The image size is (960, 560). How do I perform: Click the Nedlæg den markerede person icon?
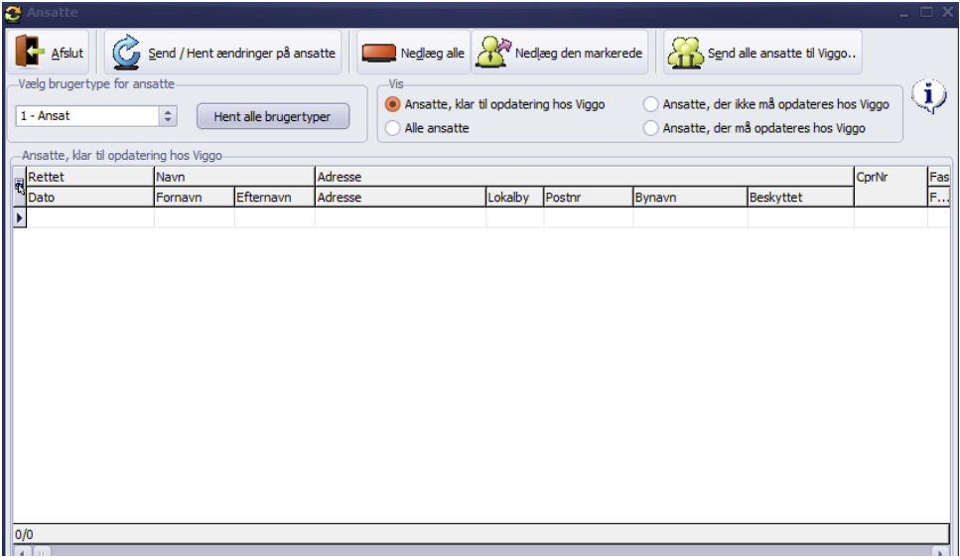click(x=493, y=52)
